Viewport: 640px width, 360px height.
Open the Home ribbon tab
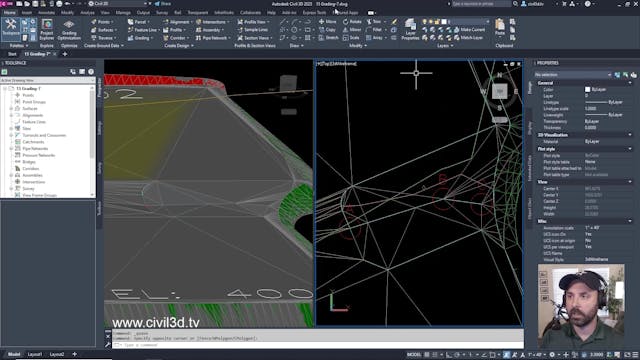[x=9, y=13]
